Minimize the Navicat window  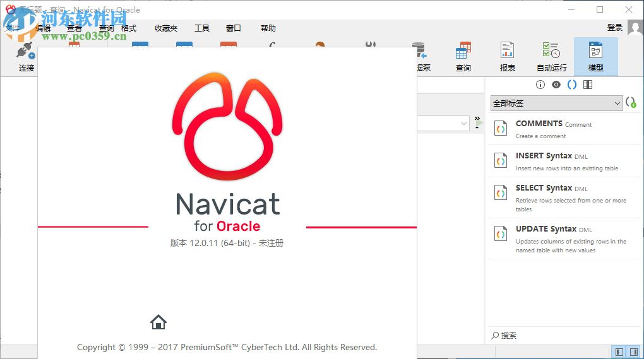tap(571, 9)
